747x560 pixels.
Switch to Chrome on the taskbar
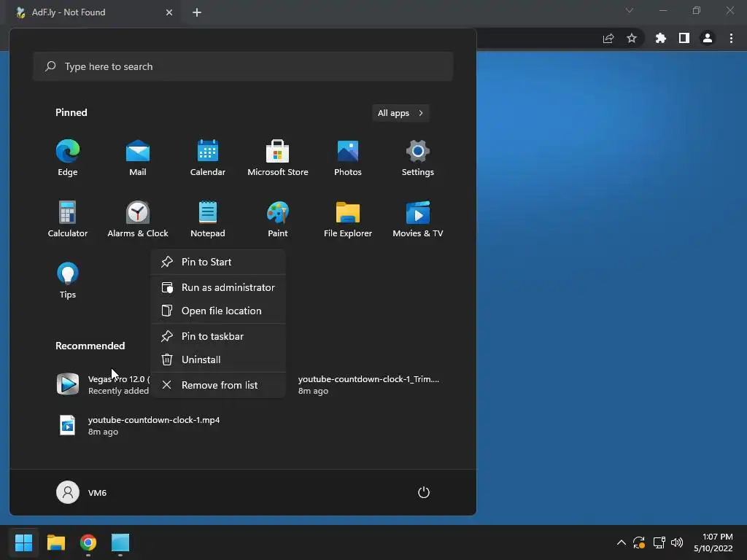(x=88, y=542)
